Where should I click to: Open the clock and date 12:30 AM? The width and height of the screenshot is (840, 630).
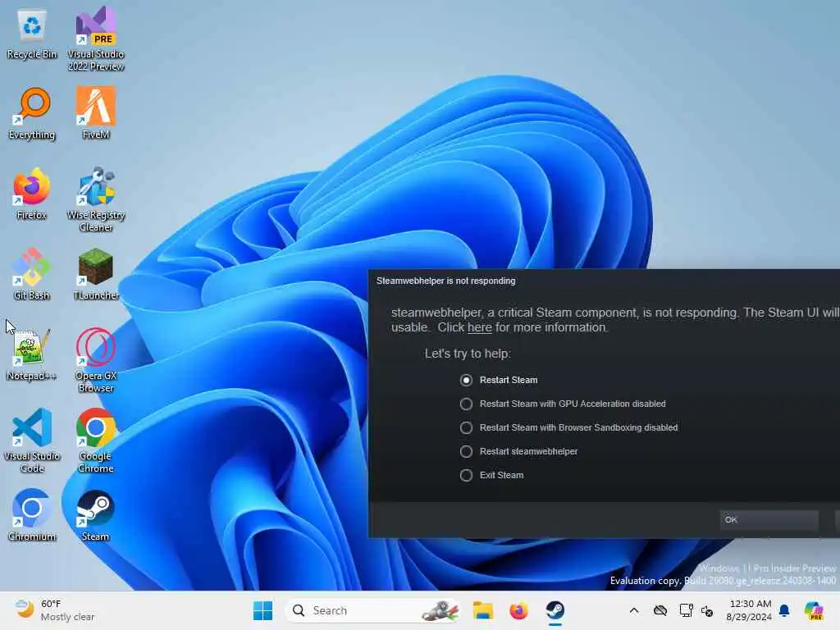click(750, 610)
